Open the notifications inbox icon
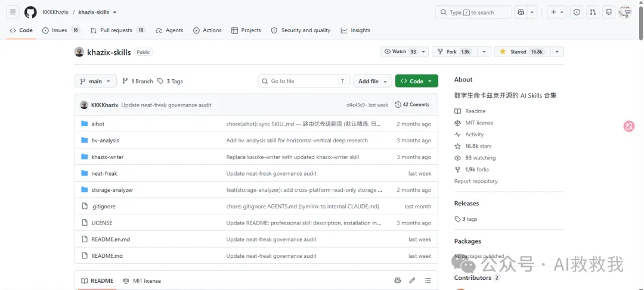Viewport: 644px width, 290px height. [609, 13]
